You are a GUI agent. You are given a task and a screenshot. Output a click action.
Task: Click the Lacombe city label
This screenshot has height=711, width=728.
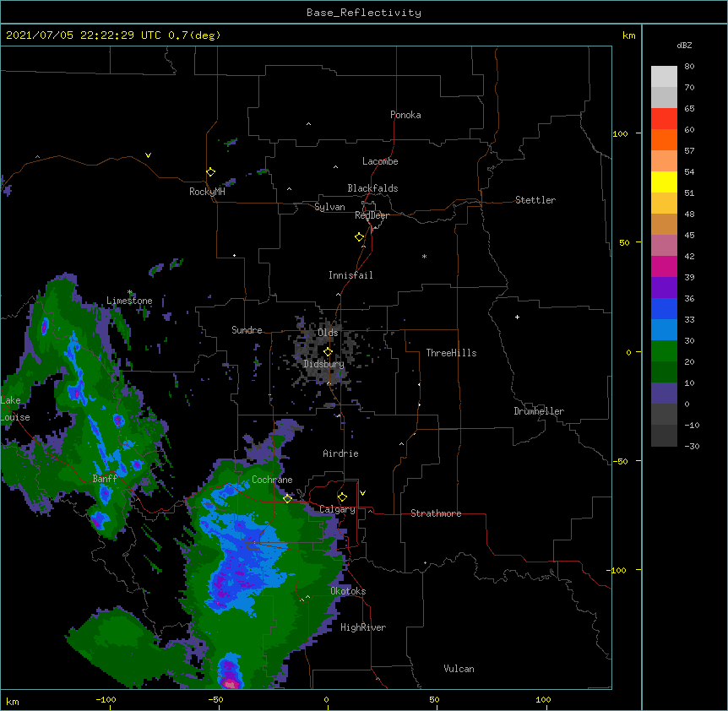click(380, 161)
